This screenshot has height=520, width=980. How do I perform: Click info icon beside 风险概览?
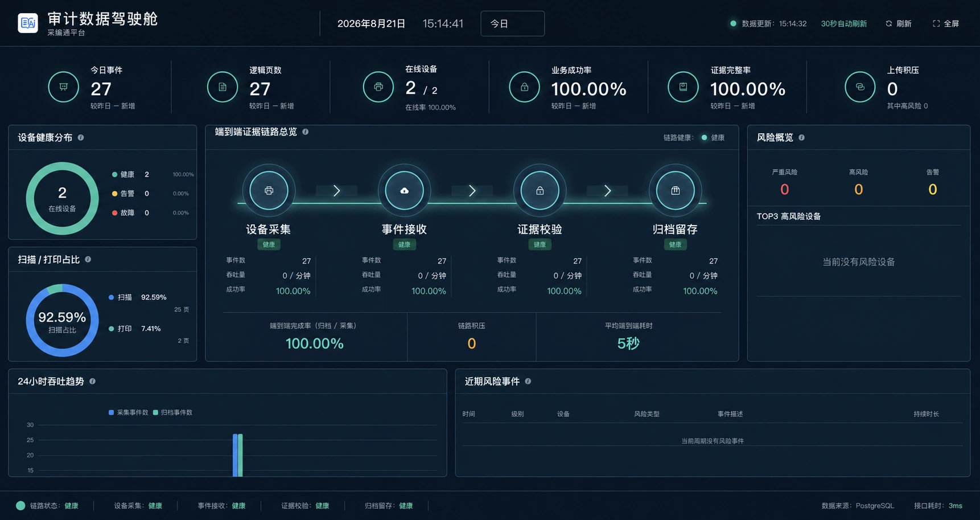pyautogui.click(x=801, y=137)
